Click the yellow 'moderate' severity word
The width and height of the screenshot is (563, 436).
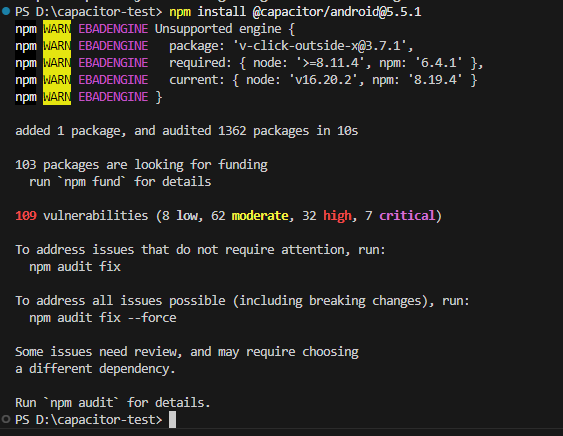pyautogui.click(x=260, y=216)
